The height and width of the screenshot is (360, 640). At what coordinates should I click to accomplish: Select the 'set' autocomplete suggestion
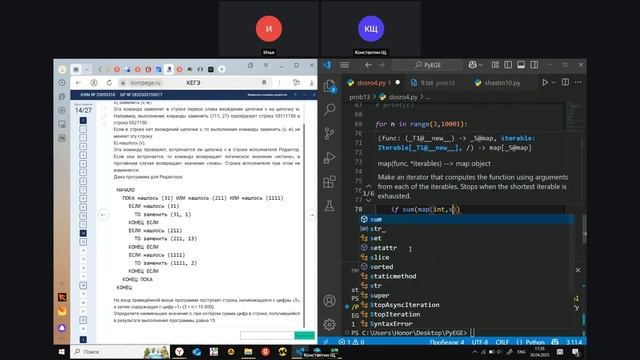[467, 238]
